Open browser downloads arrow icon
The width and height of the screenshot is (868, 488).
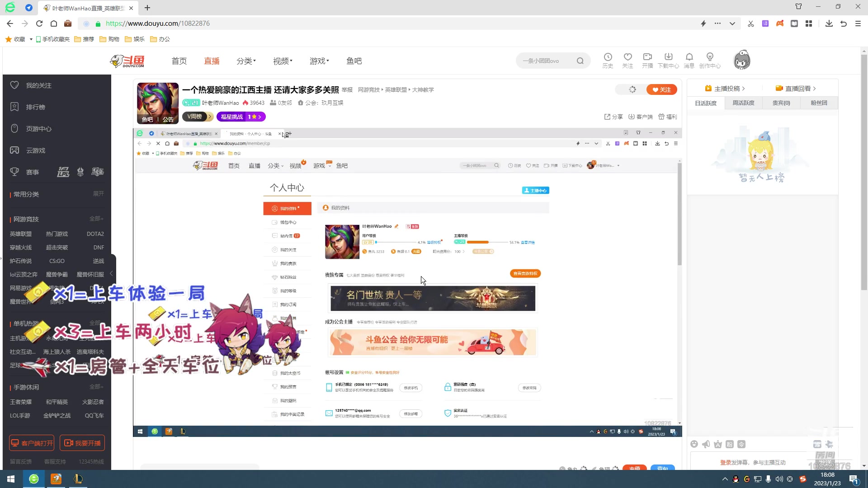point(829,23)
